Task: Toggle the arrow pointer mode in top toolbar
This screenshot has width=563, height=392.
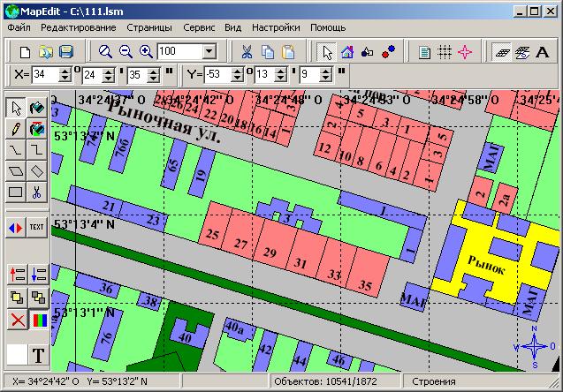Action: pos(327,52)
